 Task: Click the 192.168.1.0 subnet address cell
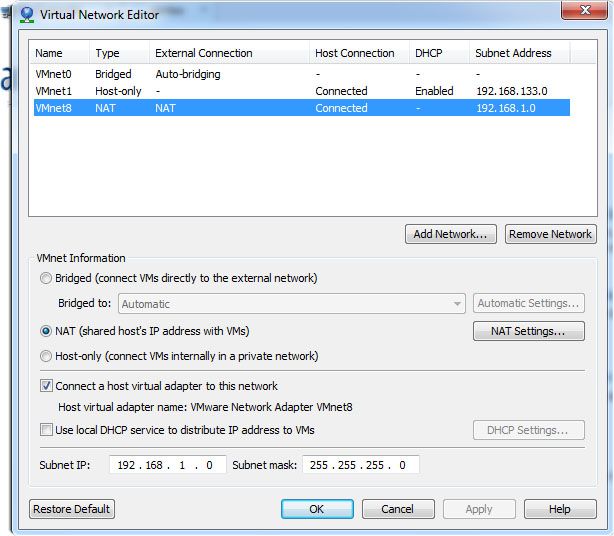[506, 108]
